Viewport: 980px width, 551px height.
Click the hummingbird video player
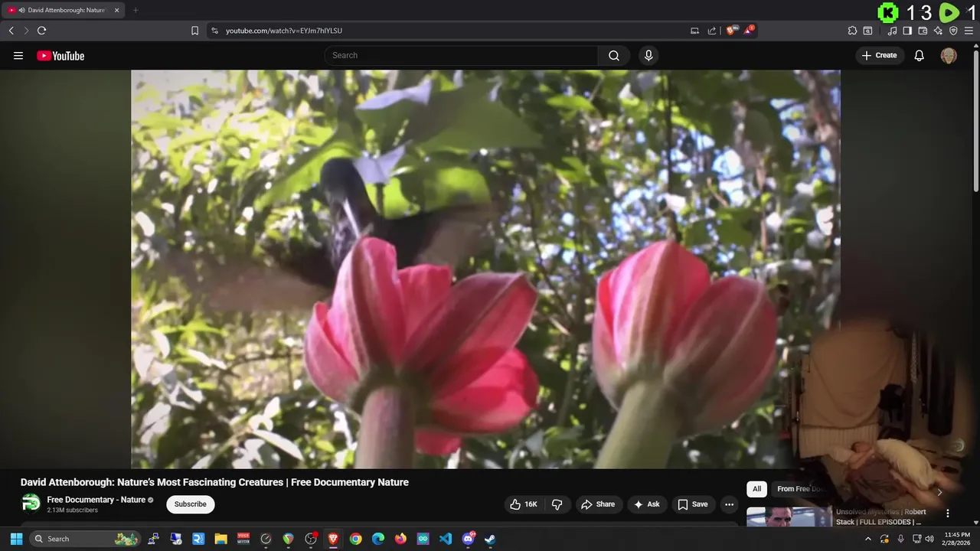tap(485, 269)
